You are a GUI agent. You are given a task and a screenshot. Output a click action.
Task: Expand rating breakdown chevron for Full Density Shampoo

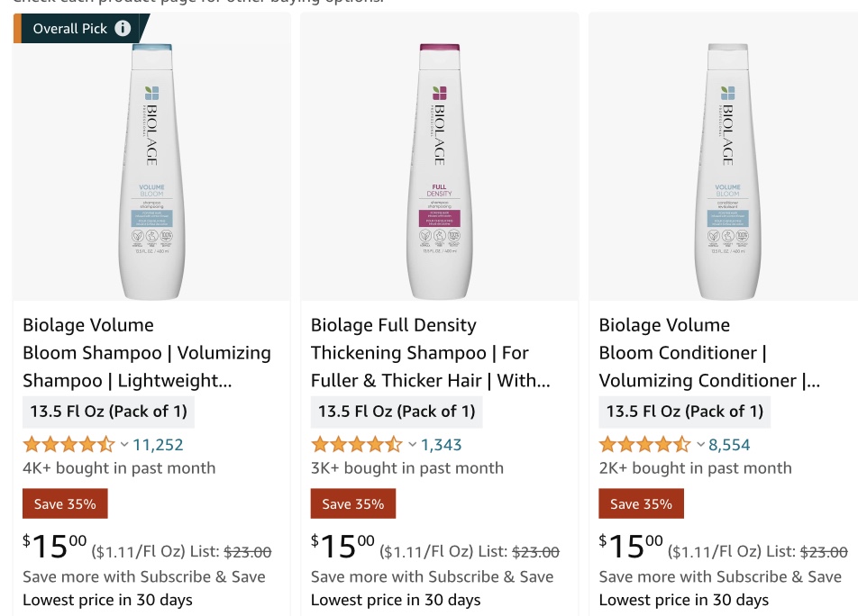coord(413,444)
